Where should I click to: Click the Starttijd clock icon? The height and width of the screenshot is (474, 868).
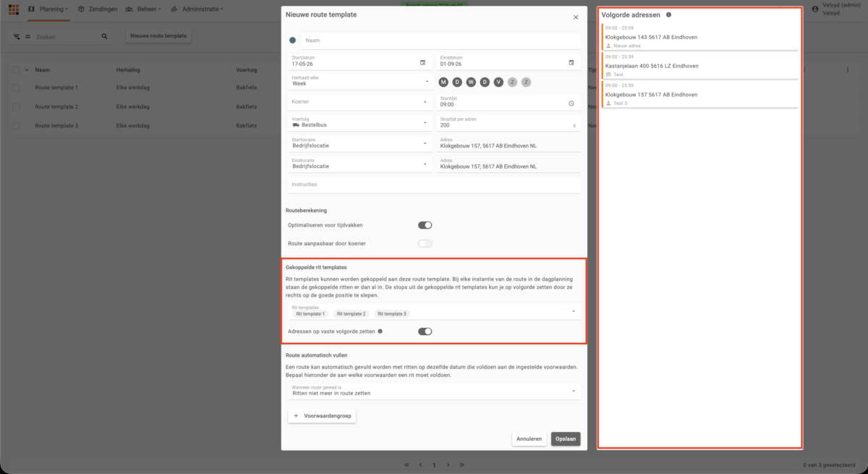(571, 103)
